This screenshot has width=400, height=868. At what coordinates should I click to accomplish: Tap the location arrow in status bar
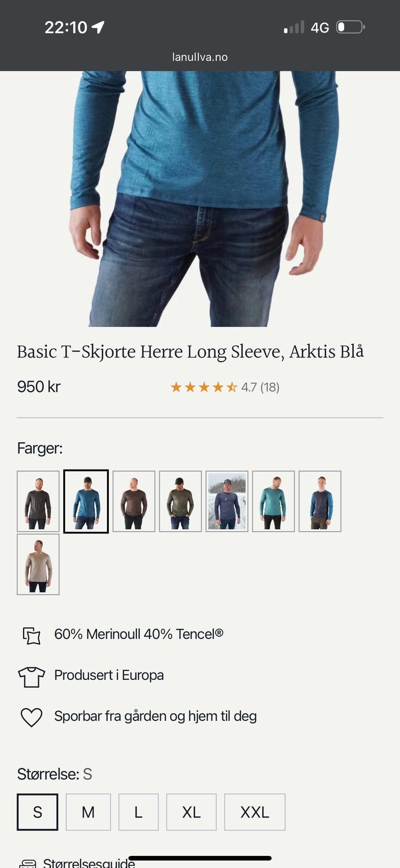tap(98, 28)
